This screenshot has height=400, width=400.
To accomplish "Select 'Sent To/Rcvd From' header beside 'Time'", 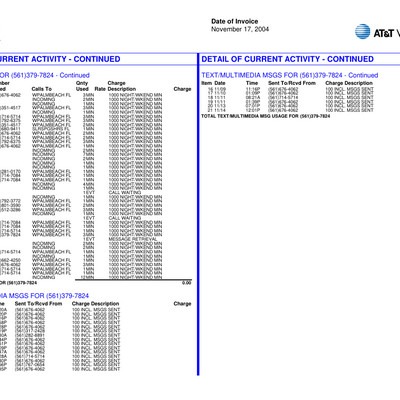I will 292,83.
